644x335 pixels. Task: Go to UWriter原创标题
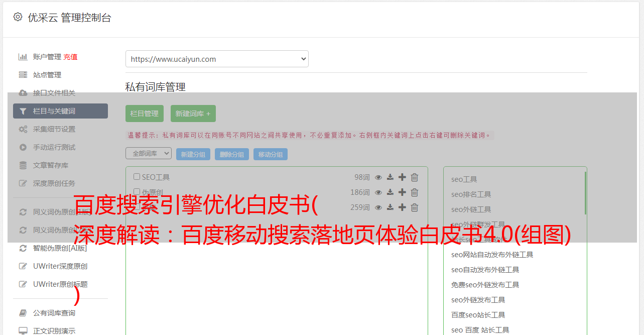pyautogui.click(x=60, y=284)
